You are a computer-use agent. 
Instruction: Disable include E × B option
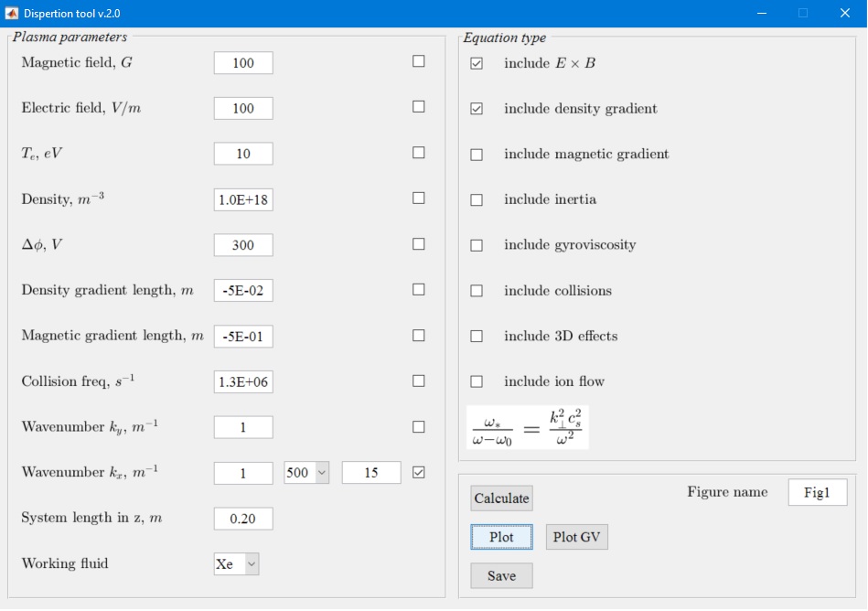476,63
